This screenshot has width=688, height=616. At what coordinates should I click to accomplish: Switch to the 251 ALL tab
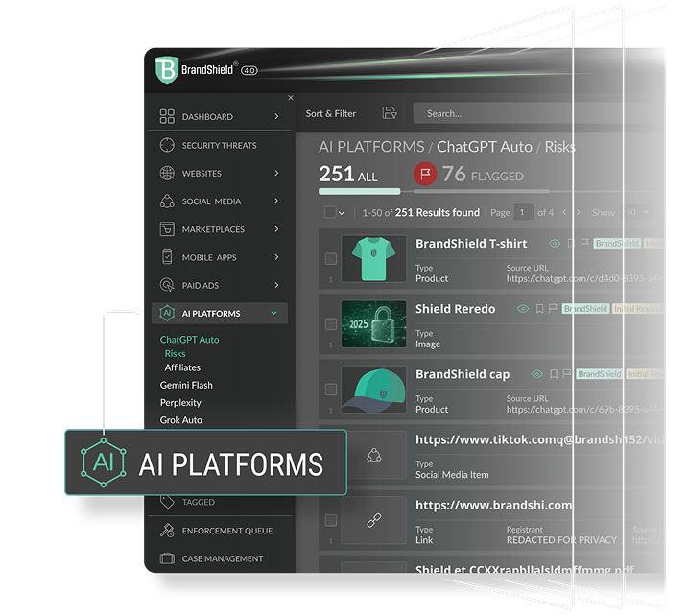point(348,175)
